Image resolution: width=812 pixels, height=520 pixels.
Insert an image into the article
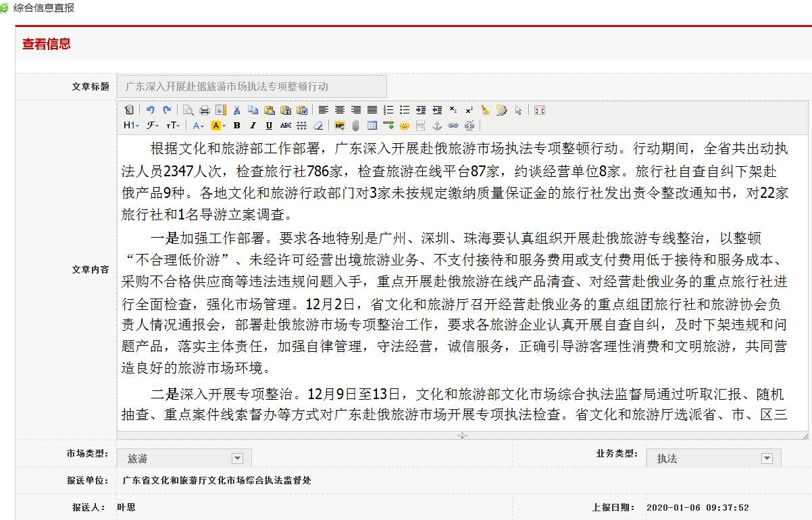pyautogui.click(x=338, y=126)
